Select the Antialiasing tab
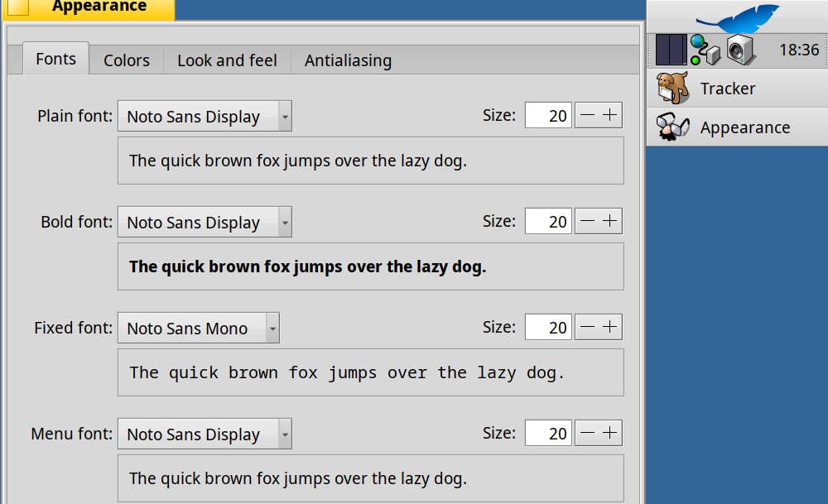 (348, 60)
